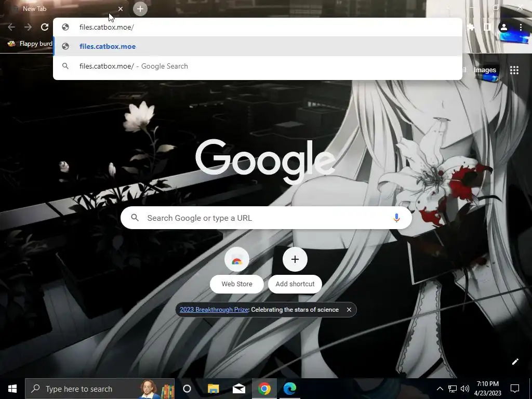Open the Chrome three-dot menu

tap(521, 27)
